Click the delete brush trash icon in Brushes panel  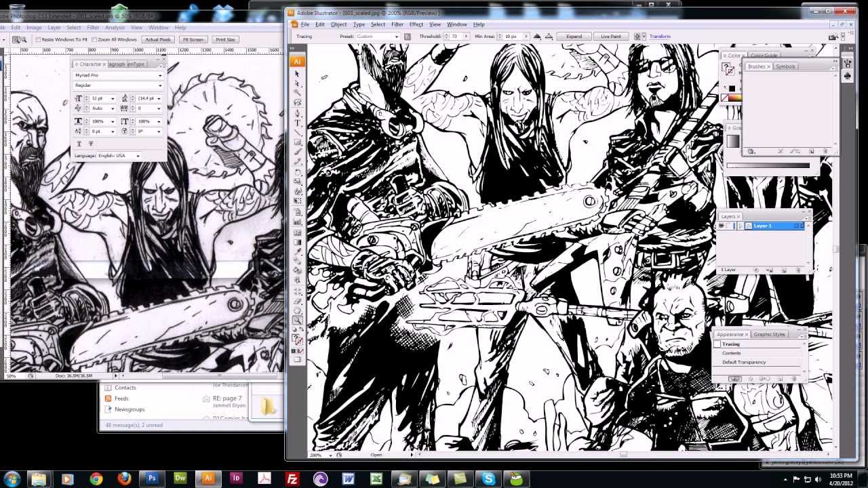825,150
